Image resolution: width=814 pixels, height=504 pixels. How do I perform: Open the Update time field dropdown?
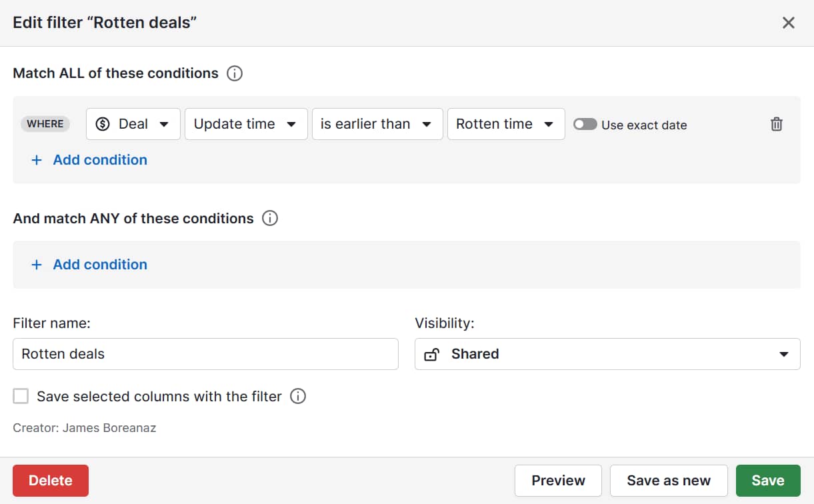(246, 124)
